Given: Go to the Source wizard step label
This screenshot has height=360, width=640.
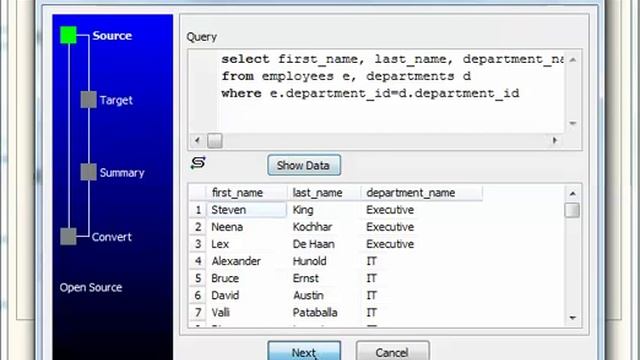Looking at the screenshot, I should 112,36.
